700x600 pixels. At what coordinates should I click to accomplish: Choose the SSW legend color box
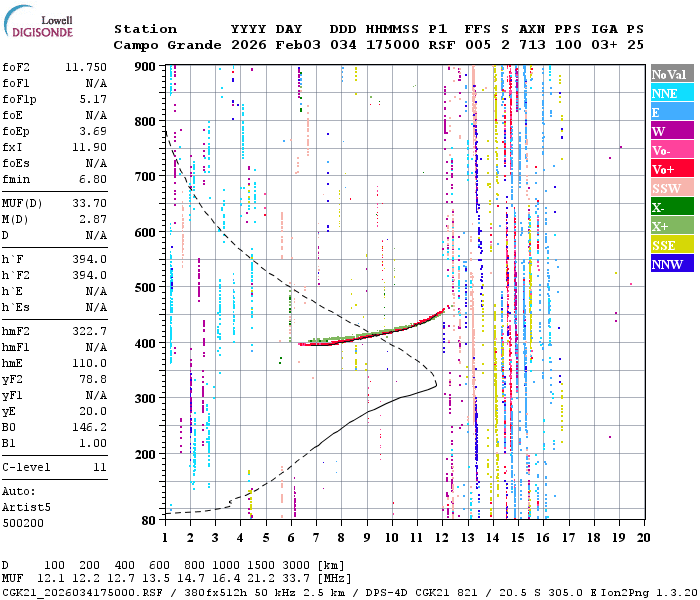point(670,188)
